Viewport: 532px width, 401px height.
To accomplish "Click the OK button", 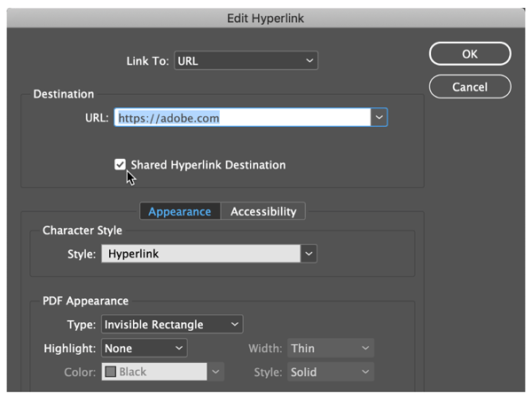I will (x=470, y=53).
